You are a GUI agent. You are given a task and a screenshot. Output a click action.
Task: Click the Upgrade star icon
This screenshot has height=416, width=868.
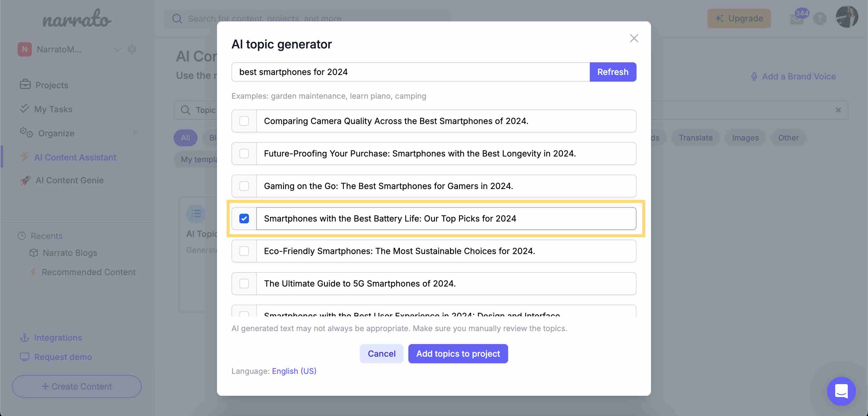[x=720, y=18]
